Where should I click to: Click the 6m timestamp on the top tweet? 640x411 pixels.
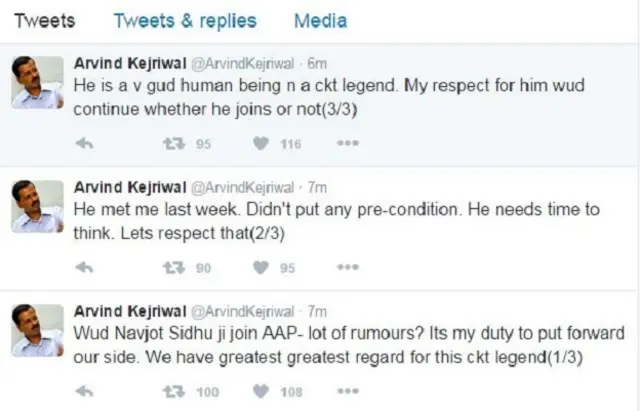[x=318, y=63]
